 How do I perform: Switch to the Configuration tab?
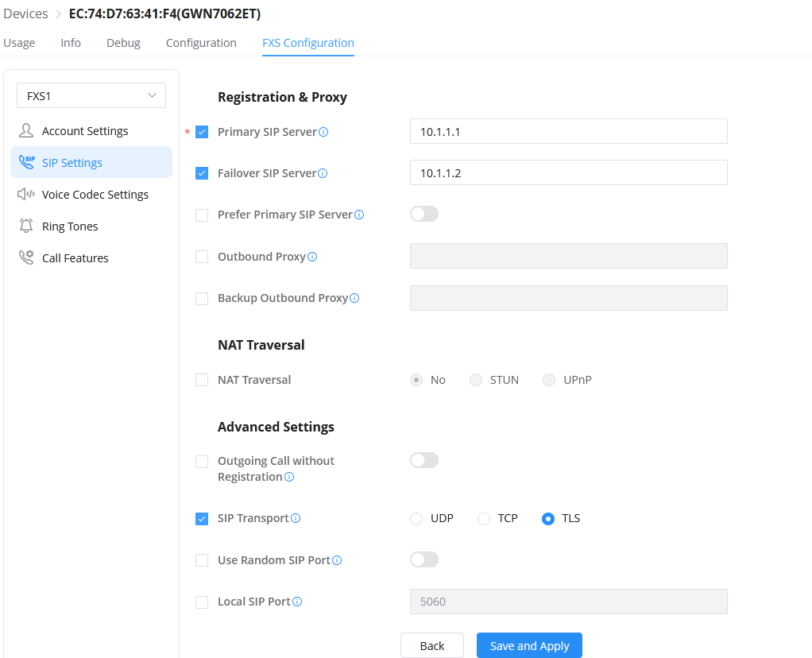tap(201, 43)
